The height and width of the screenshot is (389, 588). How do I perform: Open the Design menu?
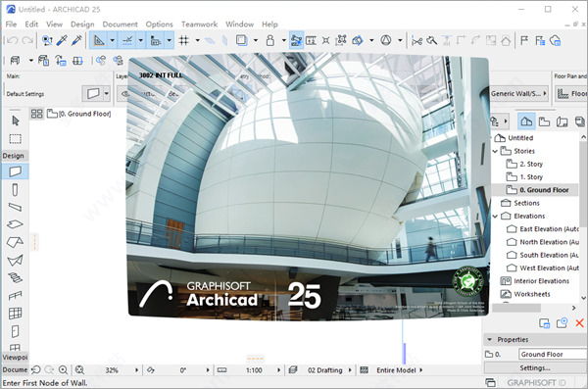click(x=82, y=24)
